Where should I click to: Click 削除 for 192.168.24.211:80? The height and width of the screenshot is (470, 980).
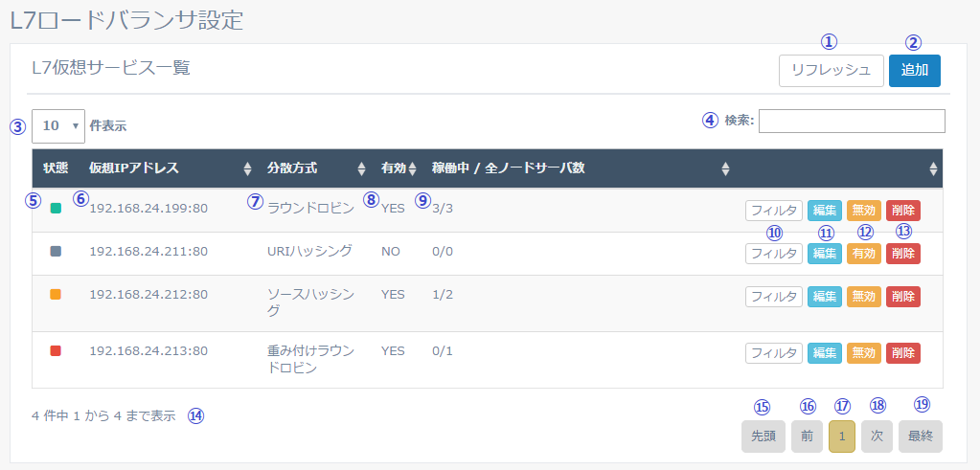[903, 254]
